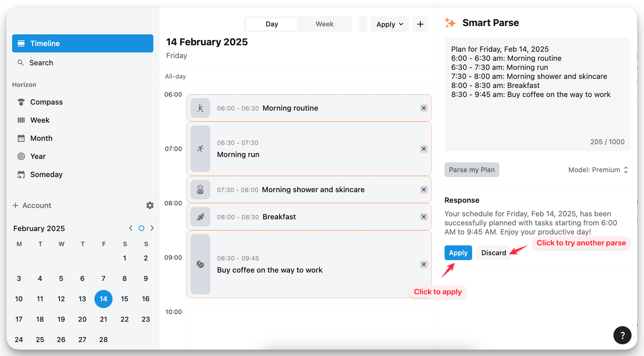Screen dimensions: 644x356
Task: Click the settings gear next to Account
Action: pyautogui.click(x=150, y=205)
